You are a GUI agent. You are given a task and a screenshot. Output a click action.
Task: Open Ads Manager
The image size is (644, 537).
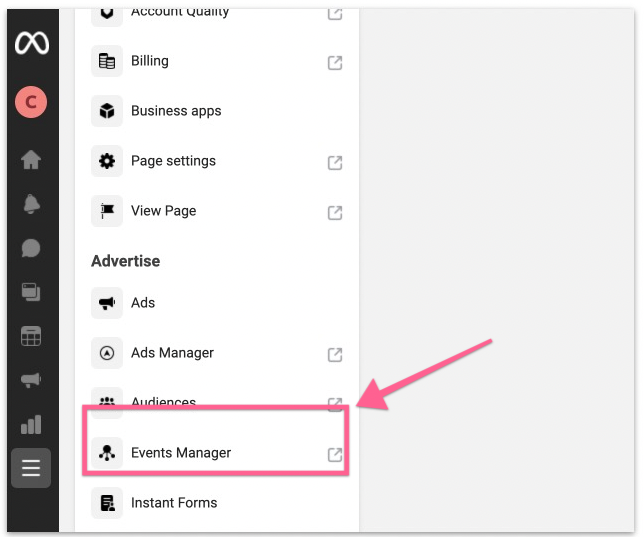172,353
